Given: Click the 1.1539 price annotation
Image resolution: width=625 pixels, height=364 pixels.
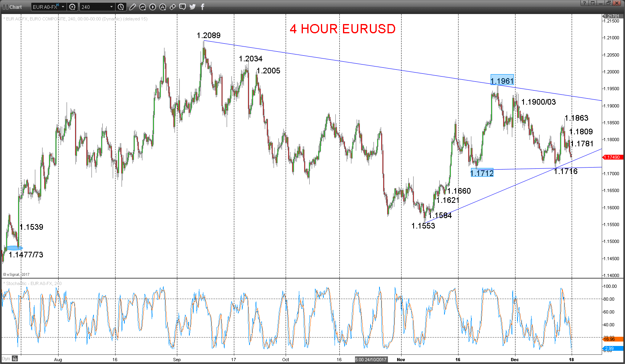Looking at the screenshot, I should click(x=31, y=227).
